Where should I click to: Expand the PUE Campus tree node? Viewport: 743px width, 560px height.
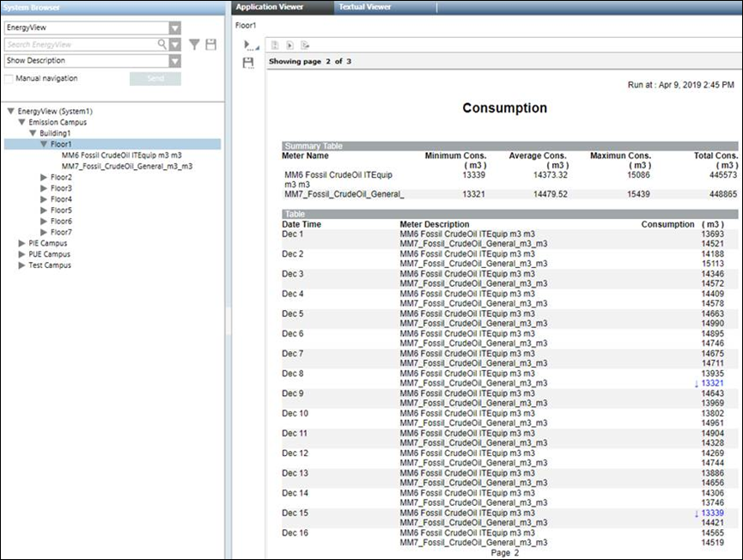21,254
